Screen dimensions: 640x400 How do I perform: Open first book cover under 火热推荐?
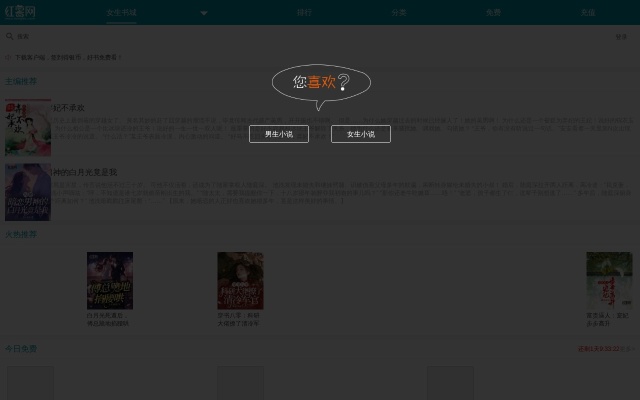point(110,280)
